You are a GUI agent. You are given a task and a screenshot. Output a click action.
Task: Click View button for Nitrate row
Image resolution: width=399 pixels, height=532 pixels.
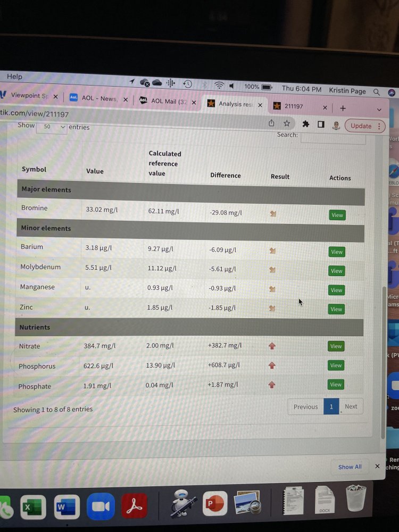pos(336,346)
